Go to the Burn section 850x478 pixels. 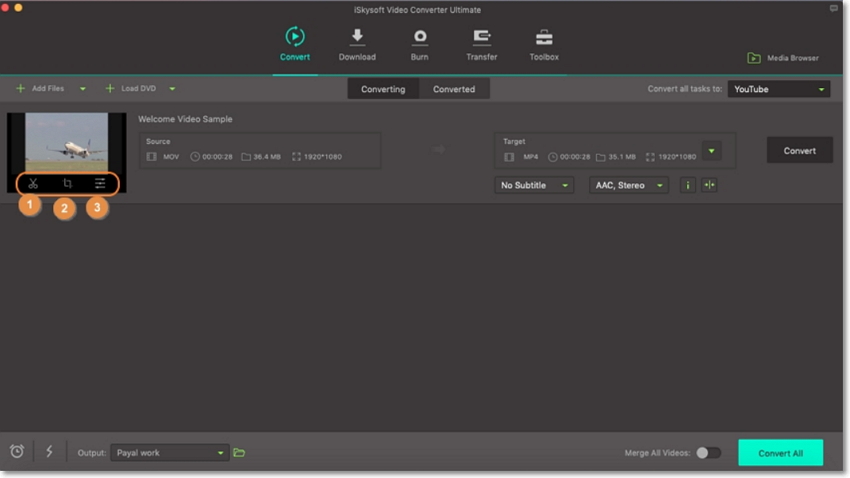(x=420, y=45)
